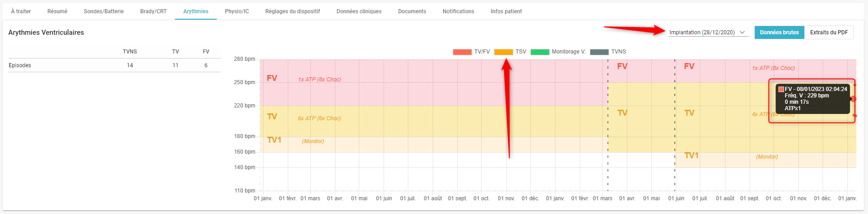The image size is (868, 214).
Task: Toggle the TSV orange legend swatch
Action: click(503, 52)
